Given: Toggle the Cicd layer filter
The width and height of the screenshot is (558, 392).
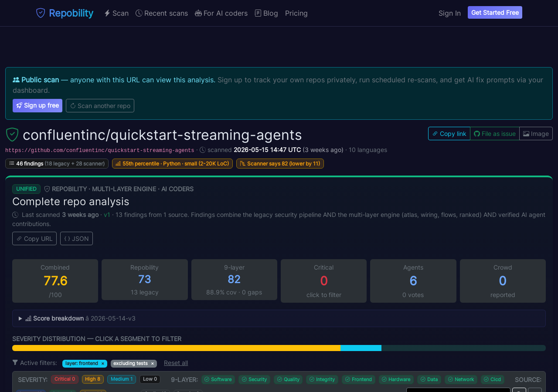Looking at the screenshot, I should [493, 380].
